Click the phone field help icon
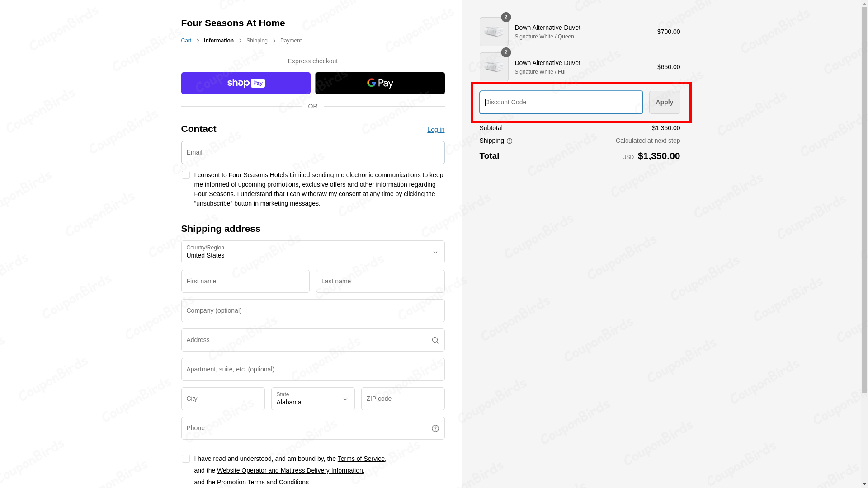Viewport: 868px width, 488px height. tap(435, 428)
